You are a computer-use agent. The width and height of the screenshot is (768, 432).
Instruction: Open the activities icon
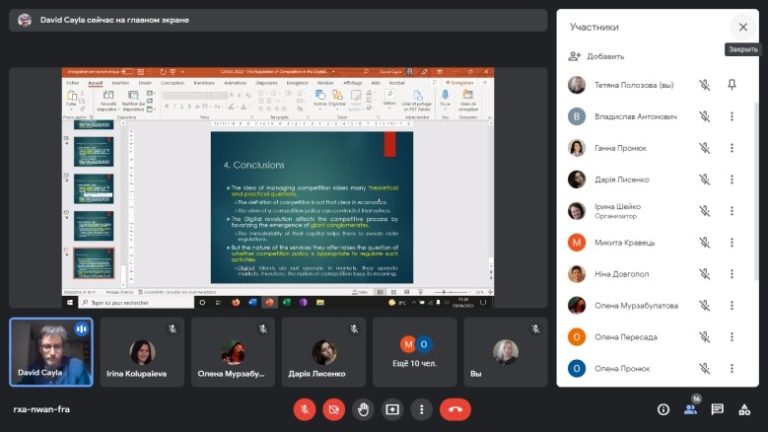(x=744, y=409)
